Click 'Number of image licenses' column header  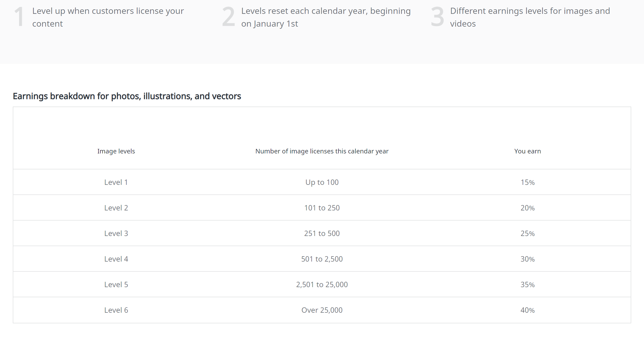click(x=322, y=151)
